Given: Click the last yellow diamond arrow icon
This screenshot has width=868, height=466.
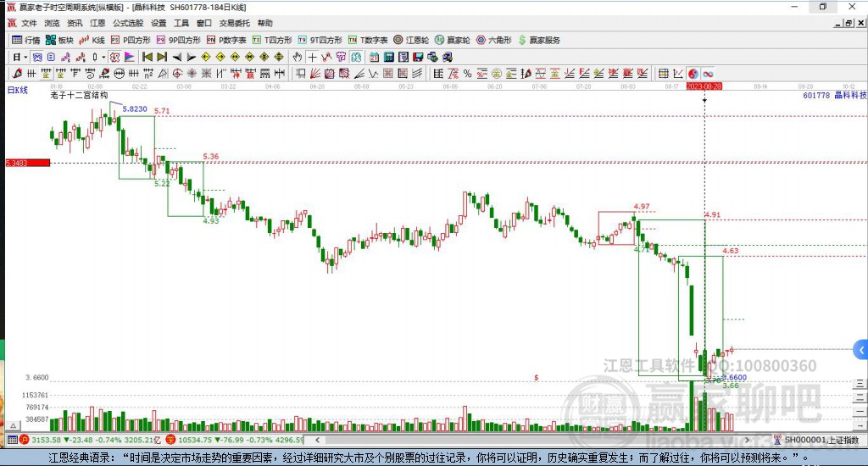Looking at the screenshot, I should (278, 57).
